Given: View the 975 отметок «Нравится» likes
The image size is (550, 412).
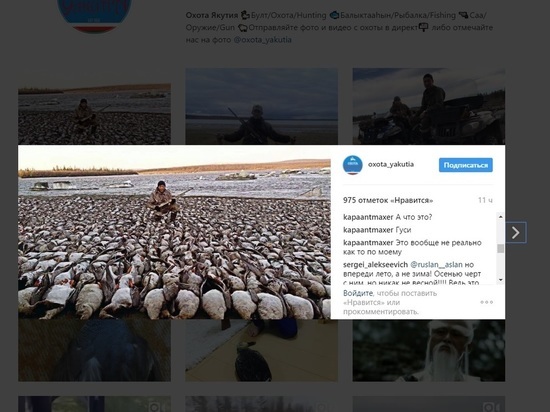Looking at the screenshot, I should [388, 200].
